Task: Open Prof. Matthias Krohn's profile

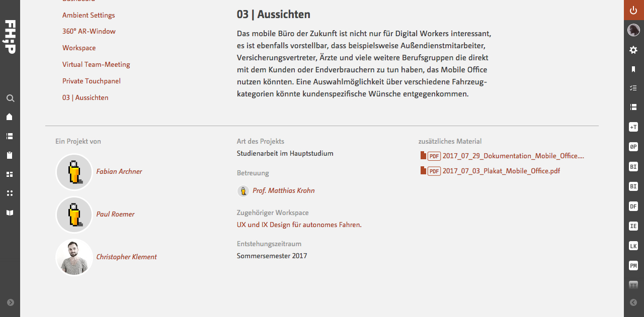Action: (x=284, y=191)
